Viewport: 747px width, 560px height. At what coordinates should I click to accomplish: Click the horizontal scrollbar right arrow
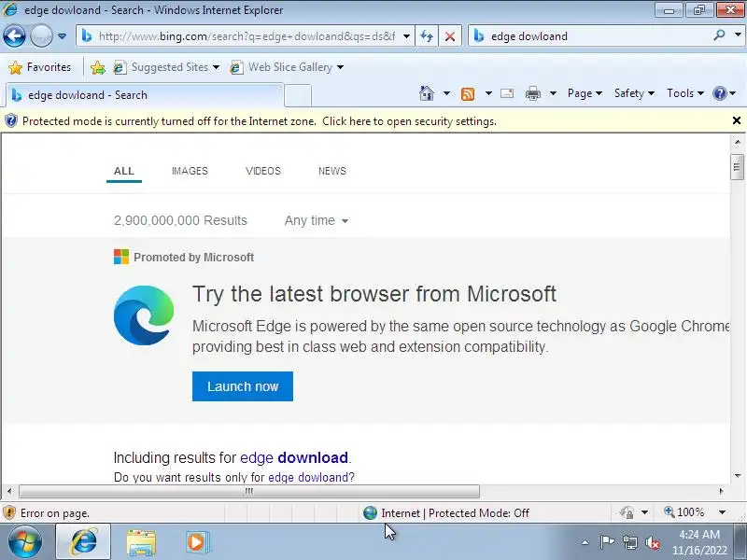721,491
